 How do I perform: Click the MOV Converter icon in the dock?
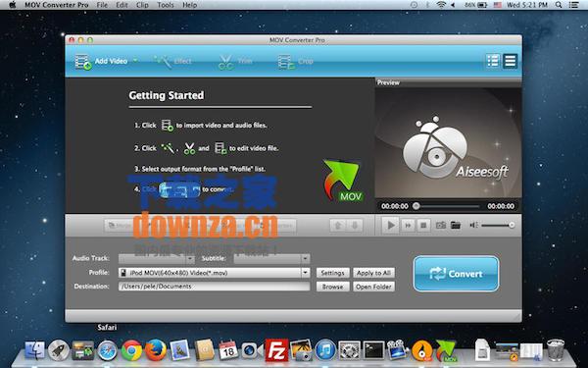pos(446,350)
